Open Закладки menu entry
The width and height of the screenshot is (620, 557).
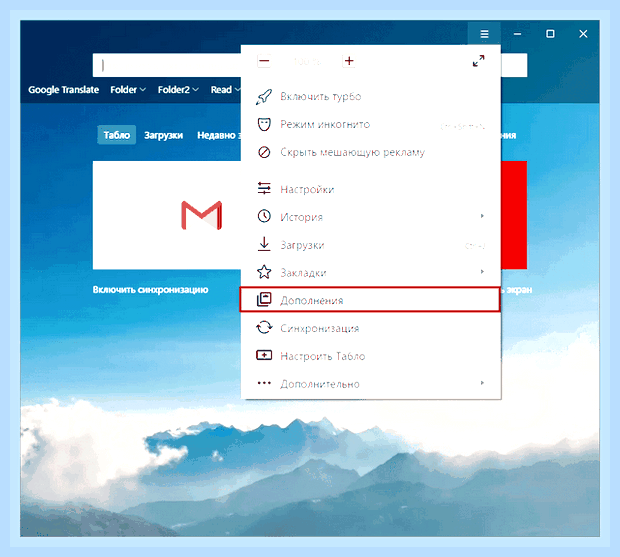370,273
